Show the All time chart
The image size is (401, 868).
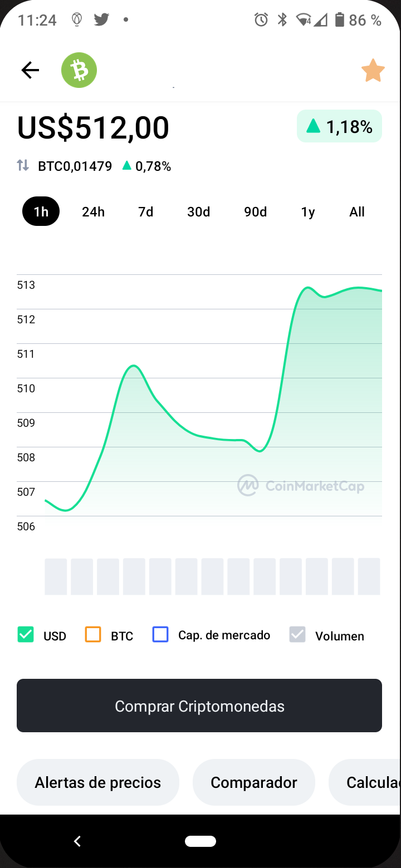[357, 211]
